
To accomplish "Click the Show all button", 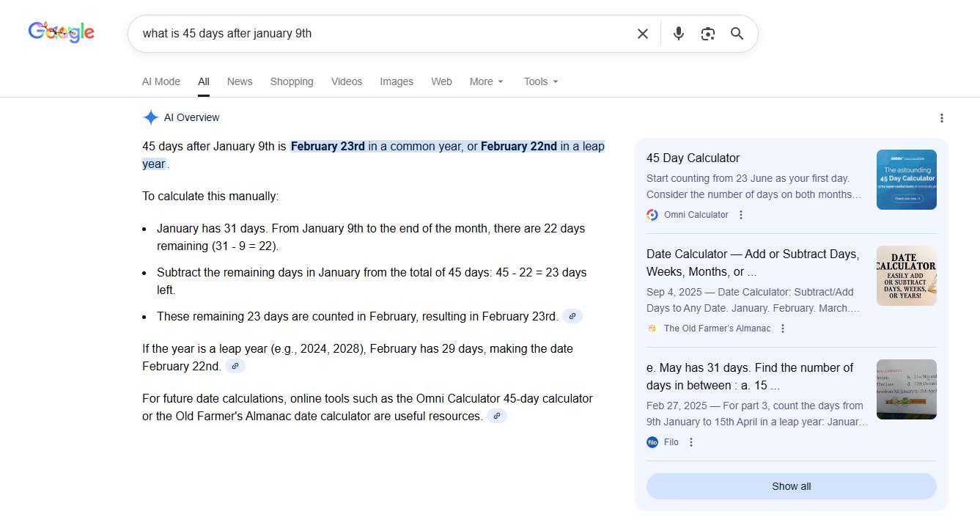I will click(792, 486).
